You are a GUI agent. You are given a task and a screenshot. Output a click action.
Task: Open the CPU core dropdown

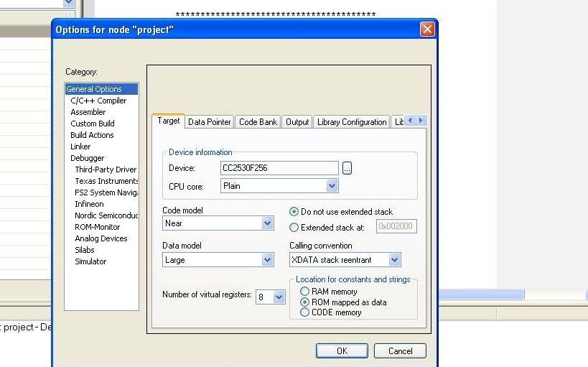click(332, 186)
